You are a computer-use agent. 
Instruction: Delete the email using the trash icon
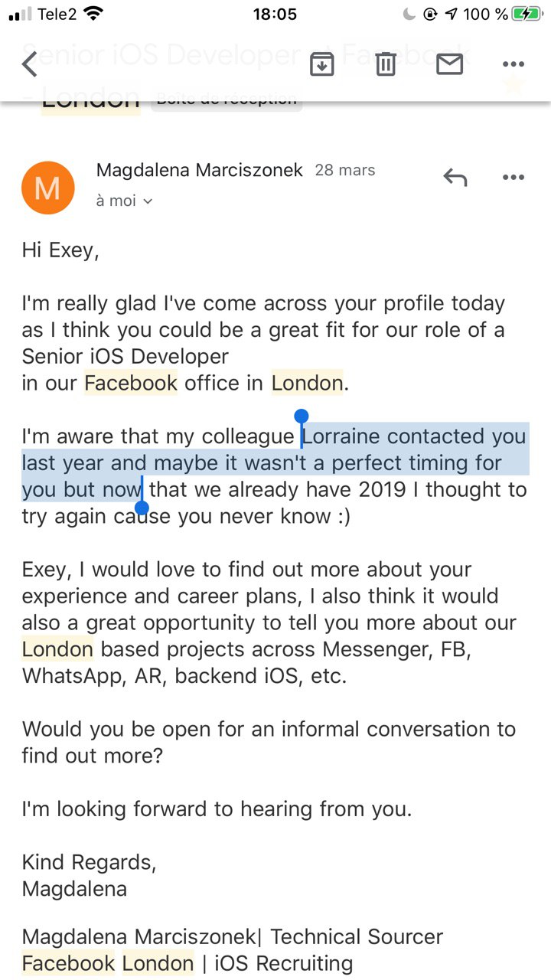[386, 65]
